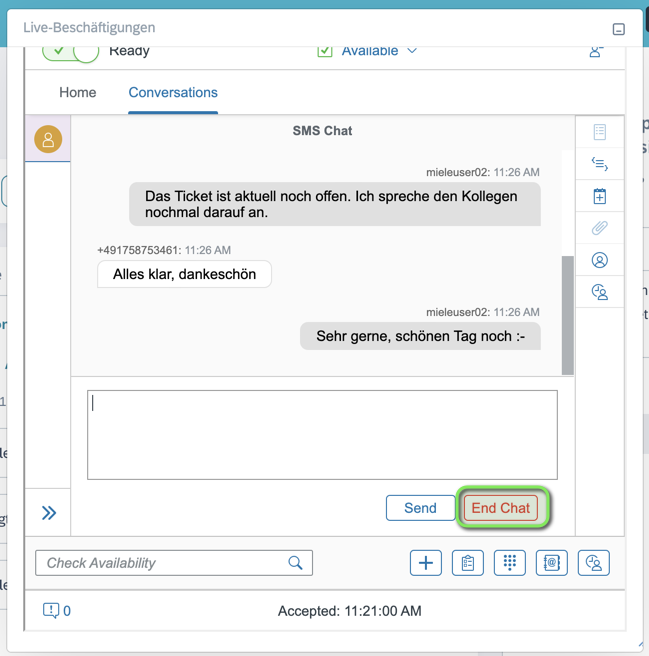
Task: Open the notes document icon at sidebar top
Action: point(599,132)
